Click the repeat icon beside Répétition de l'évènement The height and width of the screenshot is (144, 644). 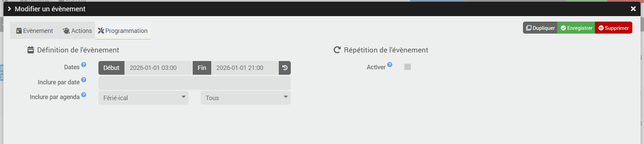point(337,50)
